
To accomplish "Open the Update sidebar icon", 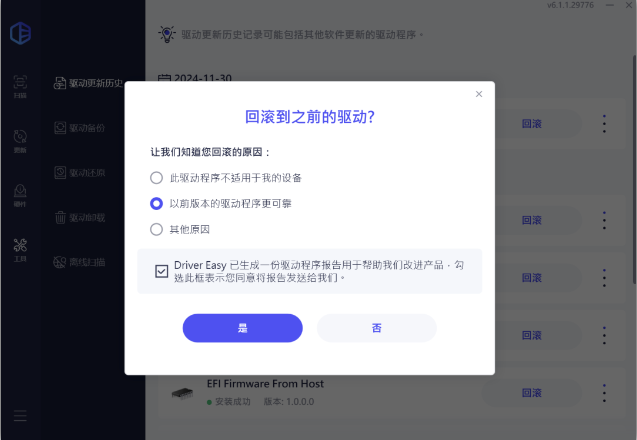I will [x=20, y=141].
